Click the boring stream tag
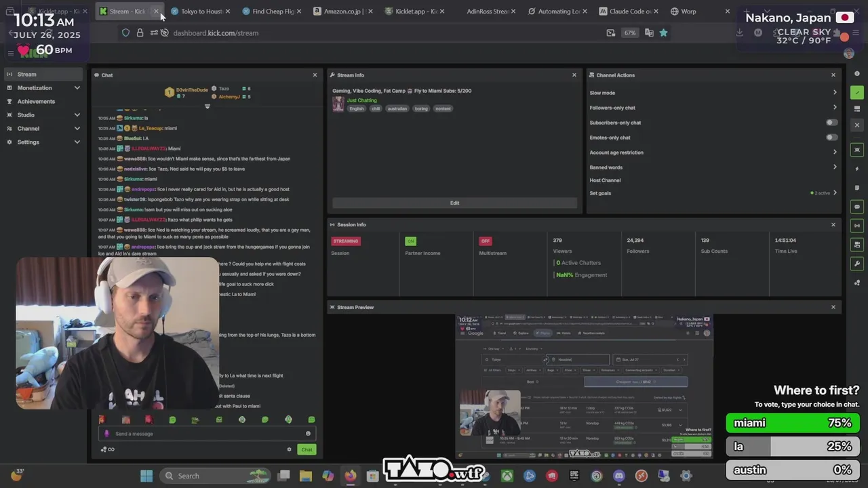The width and height of the screenshot is (868, 488). pyautogui.click(x=421, y=108)
